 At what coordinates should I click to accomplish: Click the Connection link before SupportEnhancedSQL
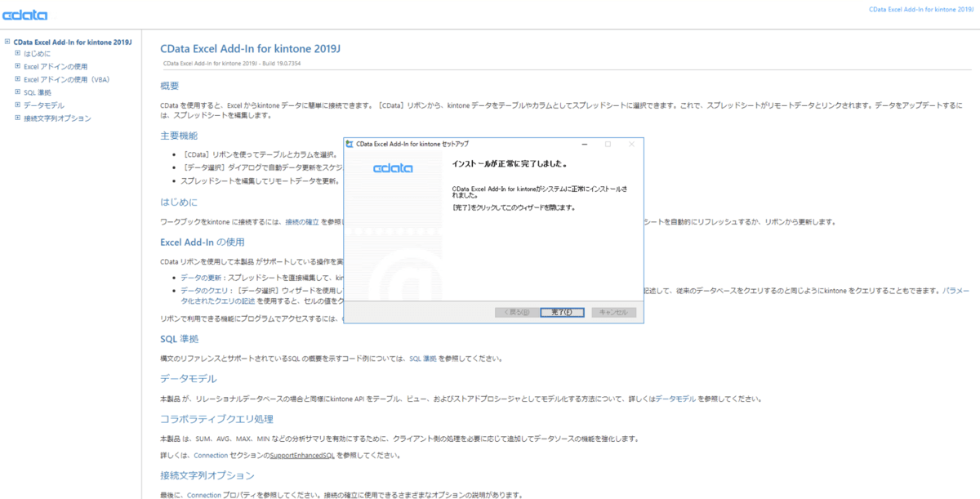click(x=211, y=455)
